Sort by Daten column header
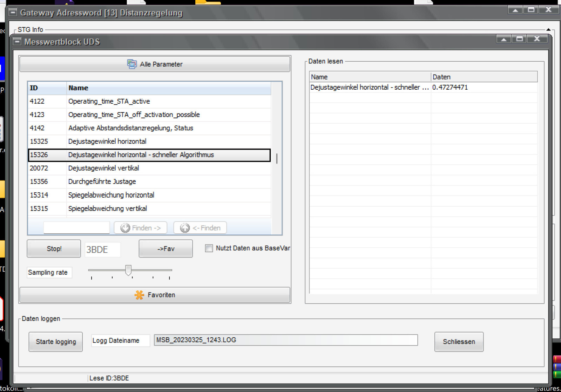Screen dimensions: 561x392 pos(484,77)
